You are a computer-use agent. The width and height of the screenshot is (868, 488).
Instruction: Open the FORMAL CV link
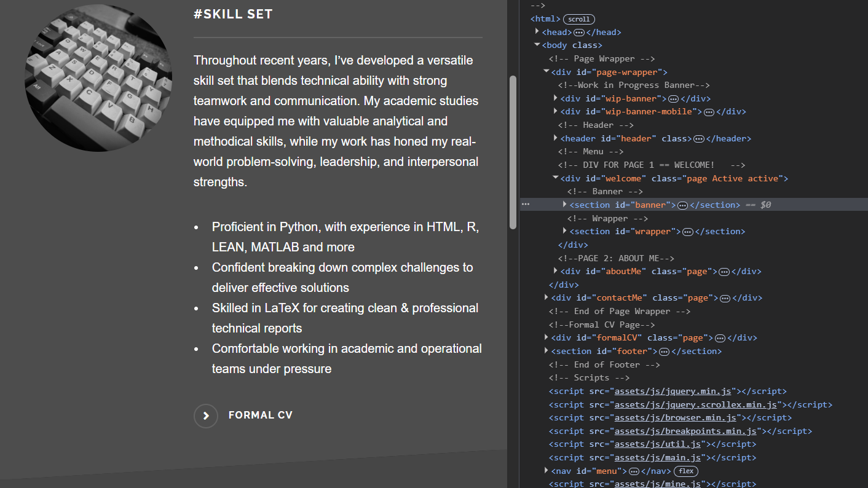[x=260, y=415]
